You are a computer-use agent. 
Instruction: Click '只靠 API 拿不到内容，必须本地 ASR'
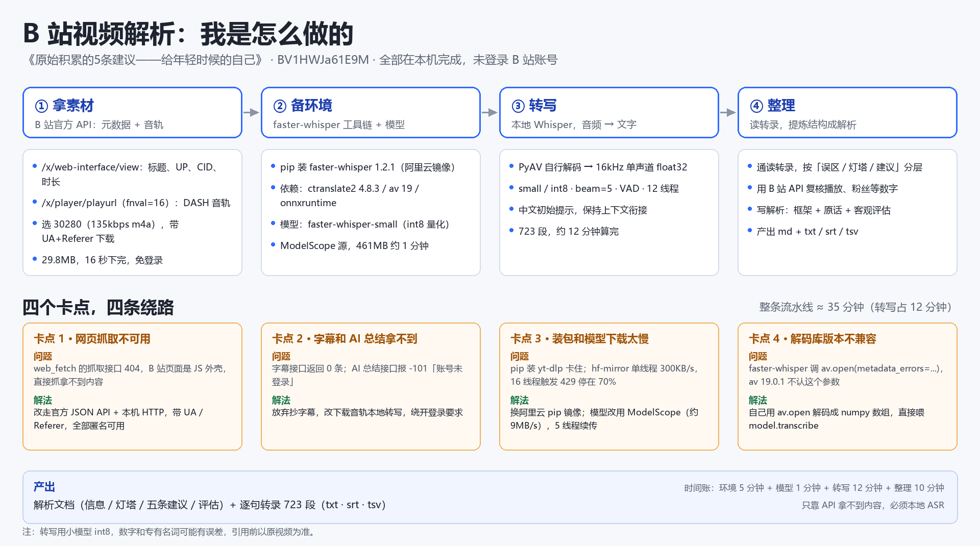pos(873,505)
